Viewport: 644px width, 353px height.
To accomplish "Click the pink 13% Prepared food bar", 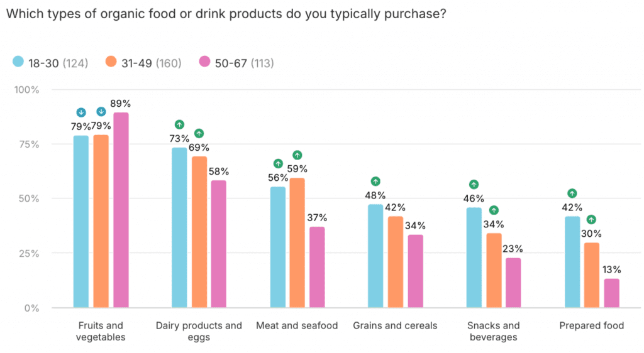I will [x=611, y=293].
